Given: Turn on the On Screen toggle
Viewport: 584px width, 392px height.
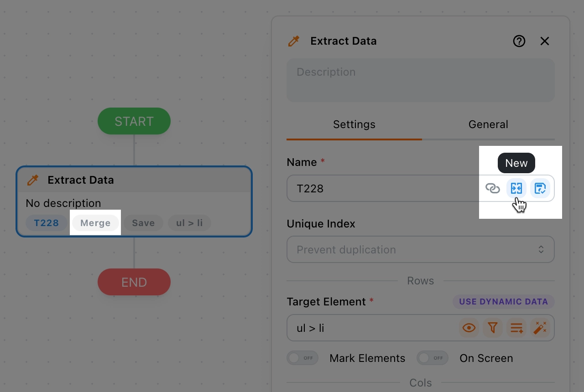Looking at the screenshot, I should 432,358.
